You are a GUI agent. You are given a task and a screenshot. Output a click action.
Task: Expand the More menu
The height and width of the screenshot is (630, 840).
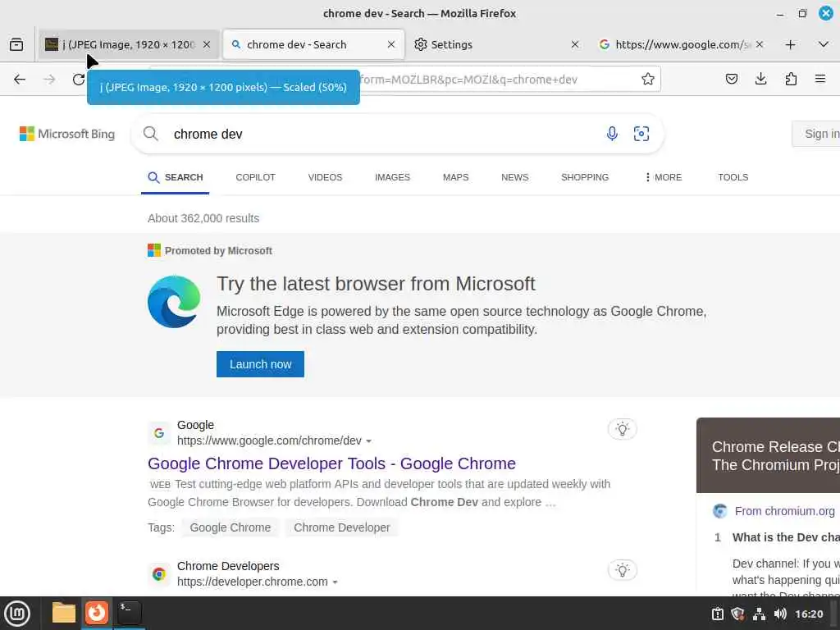[664, 177]
